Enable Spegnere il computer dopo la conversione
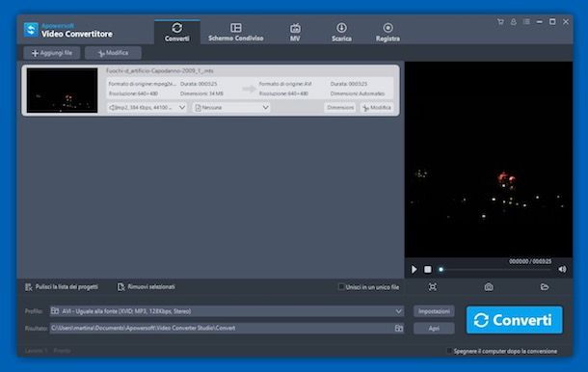 [x=449, y=351]
